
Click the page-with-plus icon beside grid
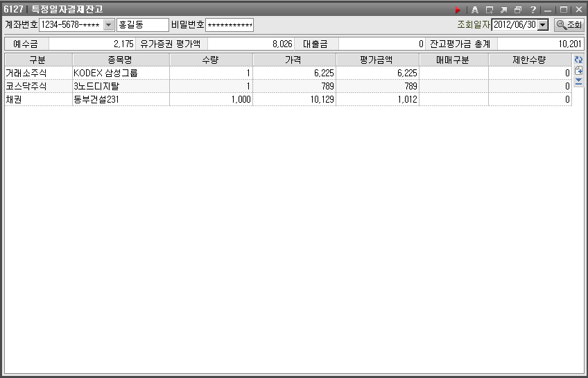pyautogui.click(x=578, y=71)
